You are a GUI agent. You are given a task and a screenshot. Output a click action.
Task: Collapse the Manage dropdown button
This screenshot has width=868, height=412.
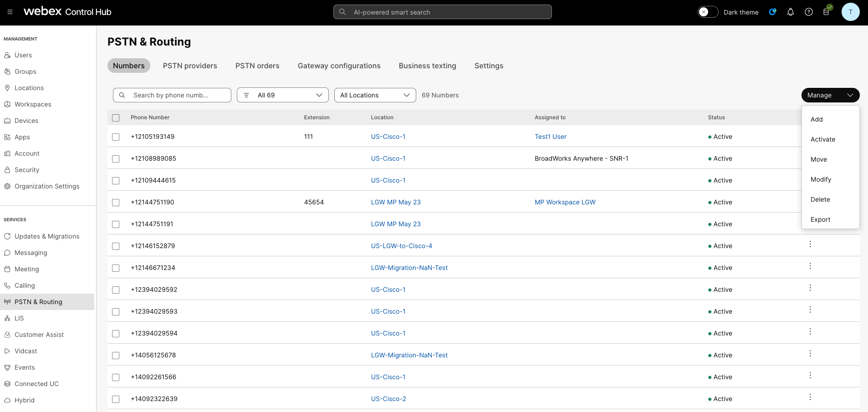830,95
